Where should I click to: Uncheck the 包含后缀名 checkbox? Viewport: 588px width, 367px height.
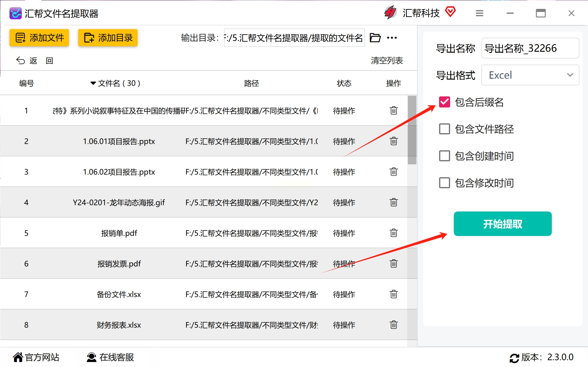[445, 102]
